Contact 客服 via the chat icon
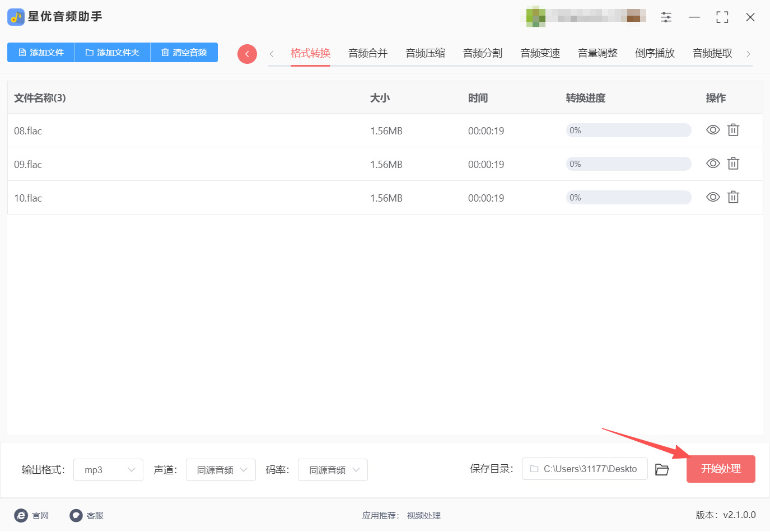770x532 pixels. click(76, 515)
